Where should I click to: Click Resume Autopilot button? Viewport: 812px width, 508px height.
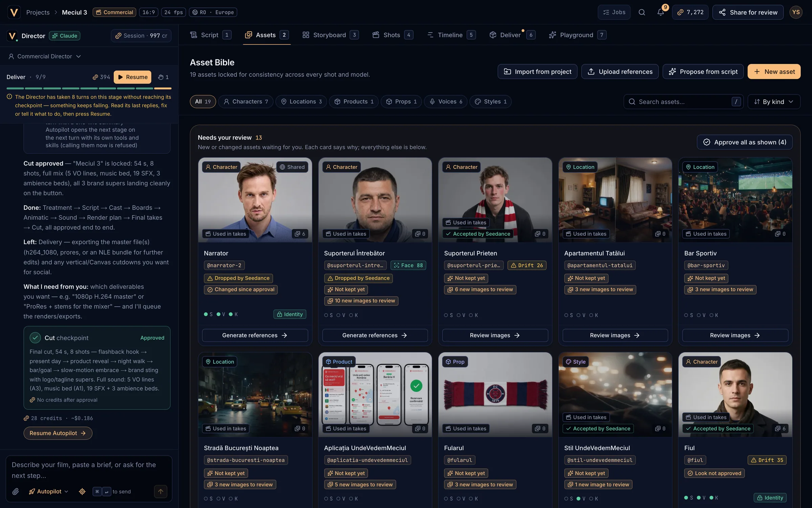pos(58,433)
